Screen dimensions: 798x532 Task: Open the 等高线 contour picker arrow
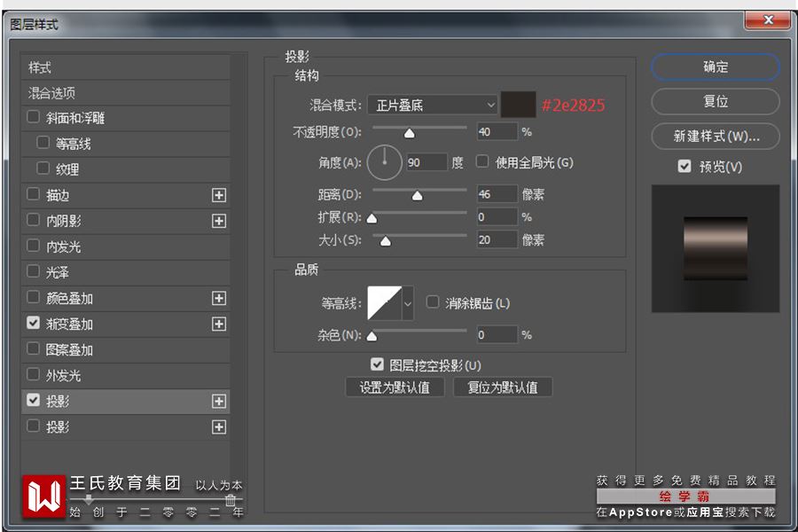[x=408, y=303]
